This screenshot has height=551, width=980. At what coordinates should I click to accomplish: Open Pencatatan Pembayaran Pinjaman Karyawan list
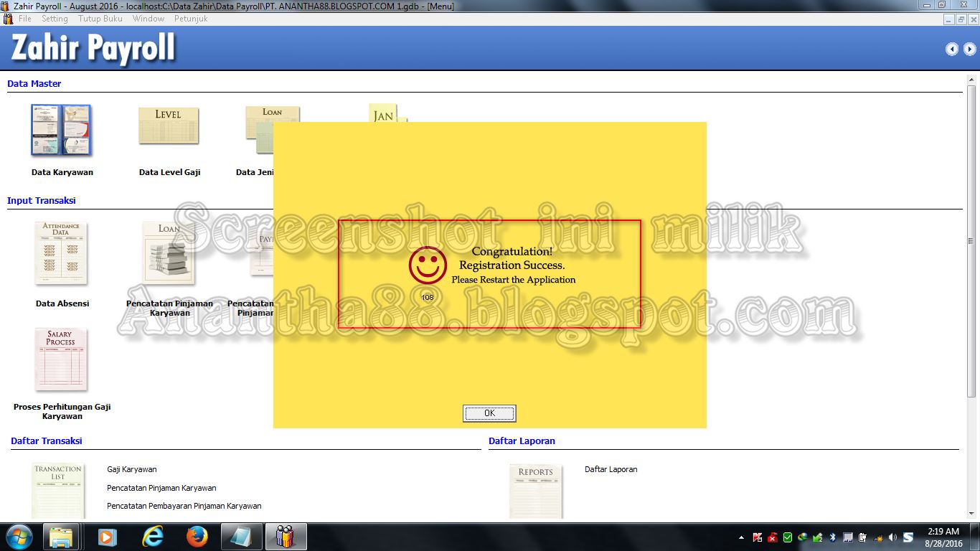[x=184, y=506]
